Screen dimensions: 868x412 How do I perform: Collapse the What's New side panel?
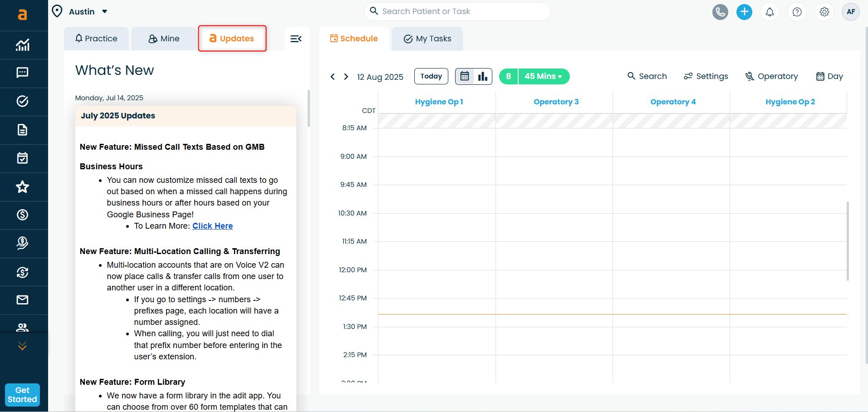click(296, 39)
